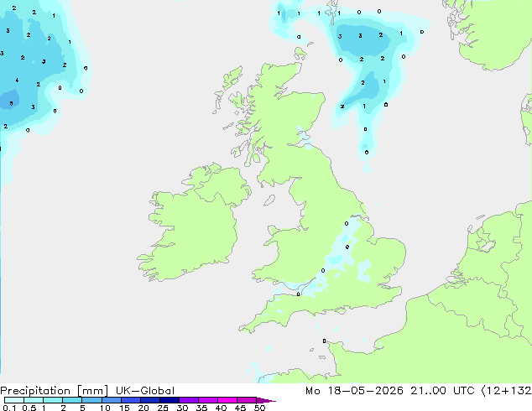Click the legend scale label "50"
Image resolution: width=532 pixels, height=411 pixels.
[259, 408]
